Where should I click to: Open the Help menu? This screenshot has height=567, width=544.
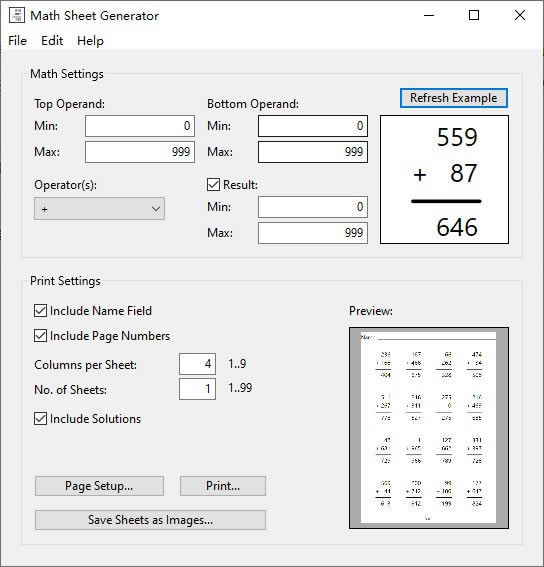coord(90,40)
